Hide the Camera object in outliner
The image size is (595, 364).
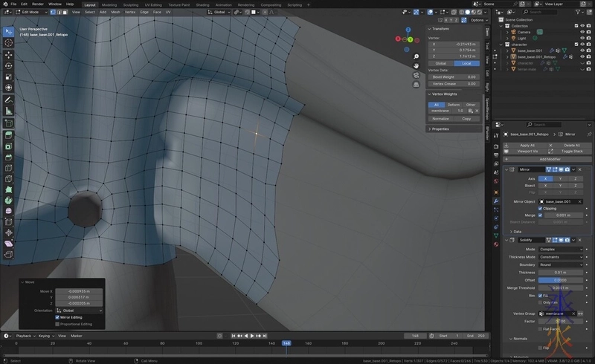582,32
